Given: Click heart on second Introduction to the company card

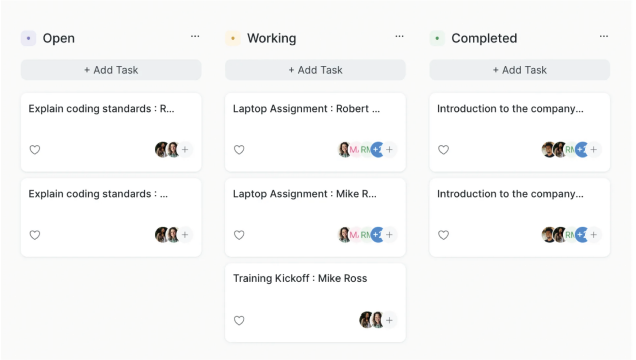Looking at the screenshot, I should 443,235.
